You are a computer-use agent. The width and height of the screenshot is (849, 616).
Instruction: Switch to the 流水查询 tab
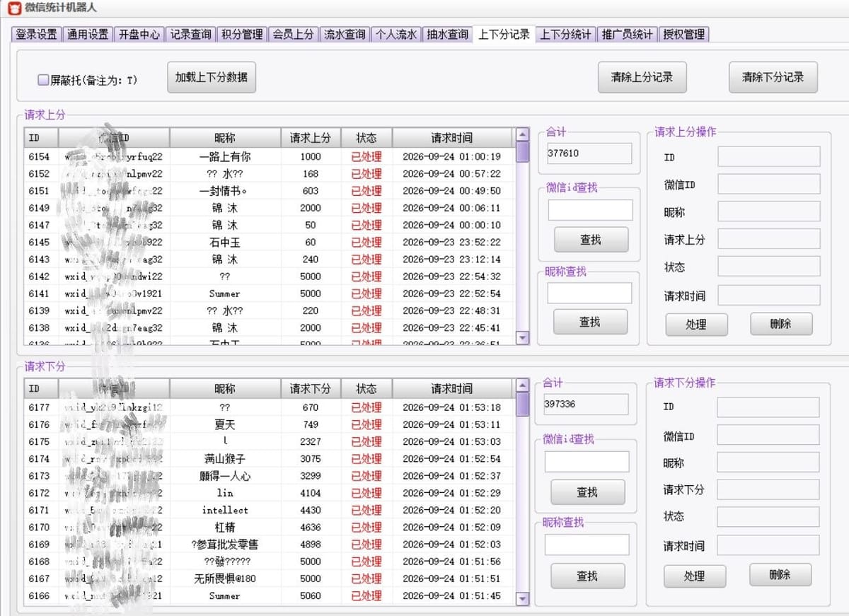tap(345, 34)
